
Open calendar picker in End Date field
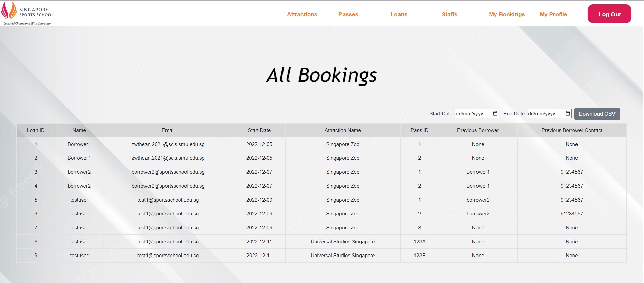[x=568, y=114]
